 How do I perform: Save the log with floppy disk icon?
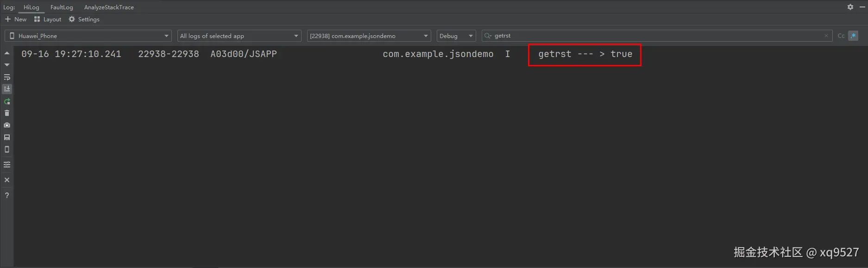[7, 137]
